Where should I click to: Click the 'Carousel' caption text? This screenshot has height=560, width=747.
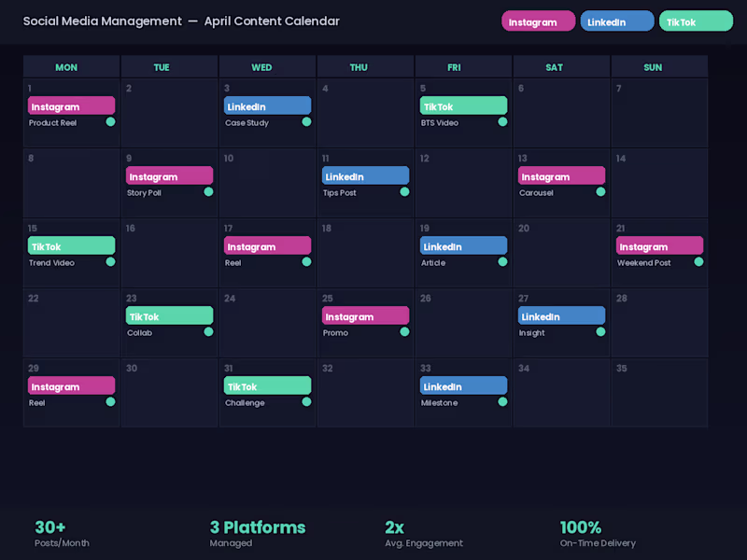[536, 193]
